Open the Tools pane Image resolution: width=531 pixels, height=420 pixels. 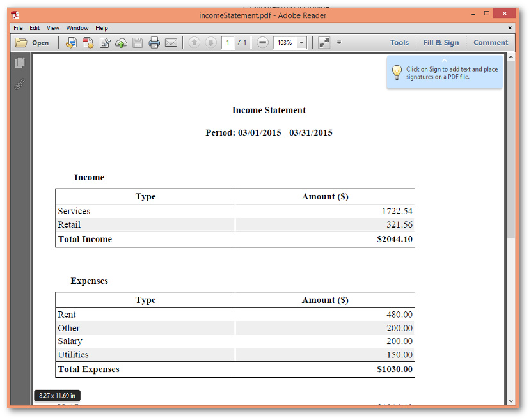click(x=399, y=43)
